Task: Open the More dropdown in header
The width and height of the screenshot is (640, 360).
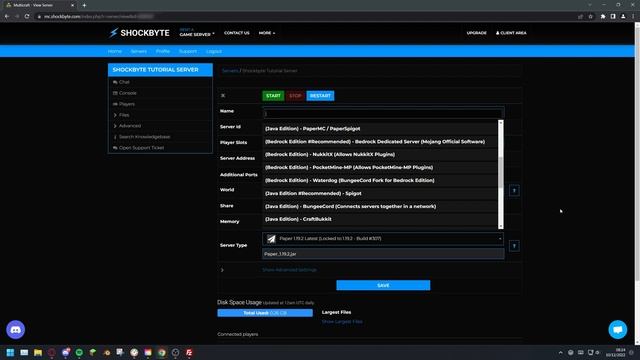Action: 267,33
